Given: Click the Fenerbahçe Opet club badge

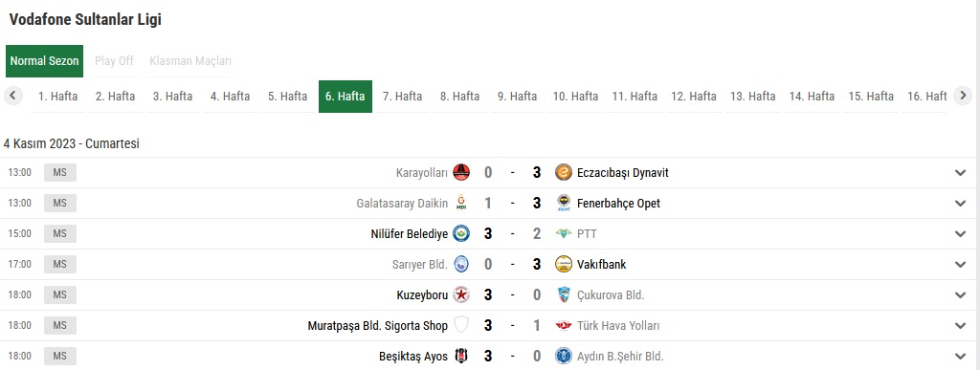Looking at the screenshot, I should 564,203.
